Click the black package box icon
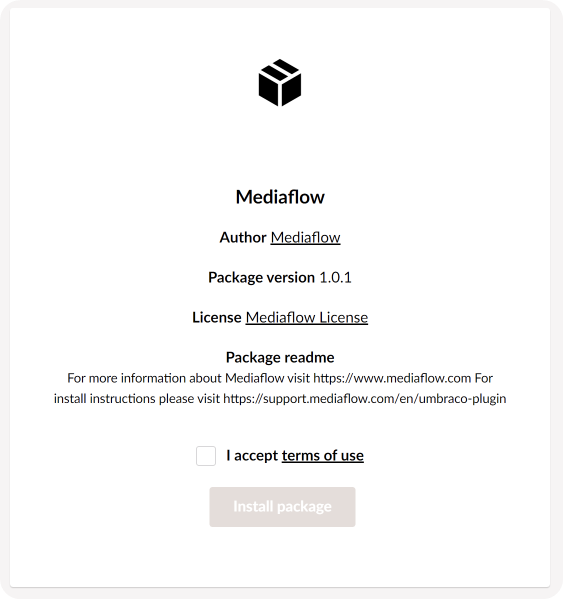This screenshot has height=599, width=563. point(280,83)
